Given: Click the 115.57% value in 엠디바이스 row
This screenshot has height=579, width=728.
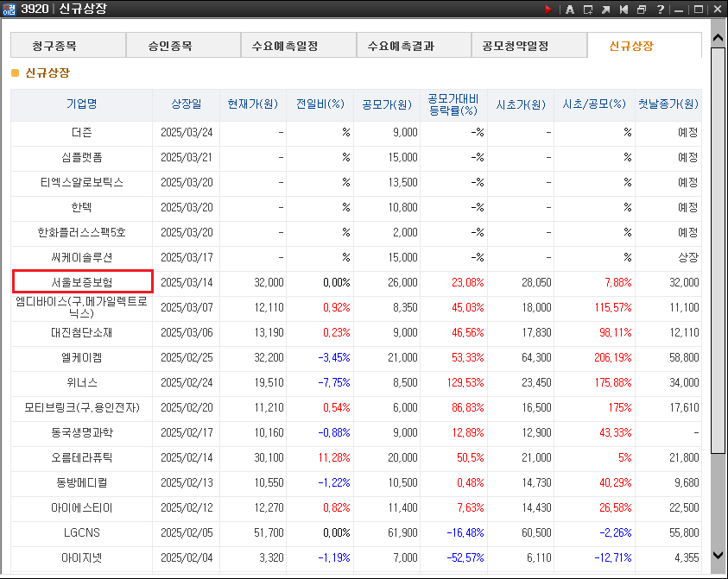Looking at the screenshot, I should tap(613, 307).
